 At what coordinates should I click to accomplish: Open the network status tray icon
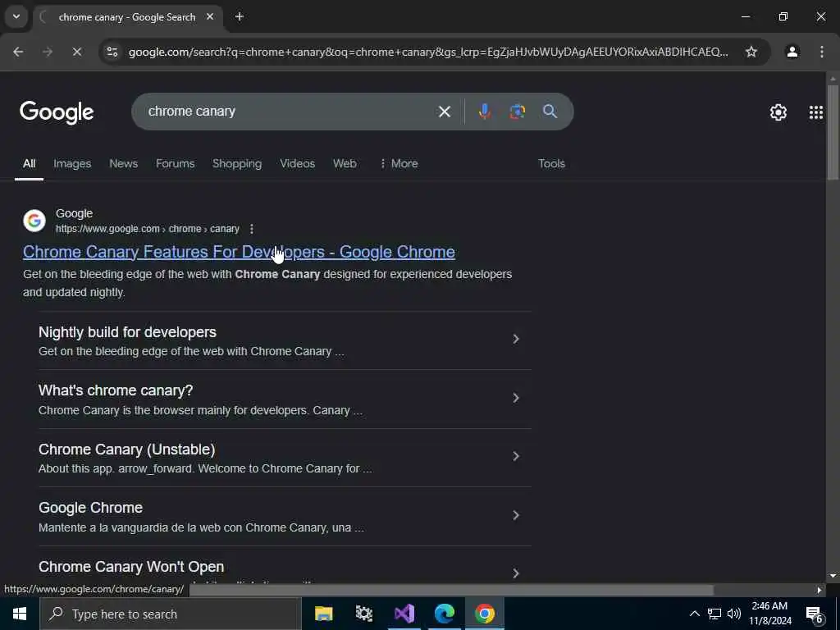(714, 614)
